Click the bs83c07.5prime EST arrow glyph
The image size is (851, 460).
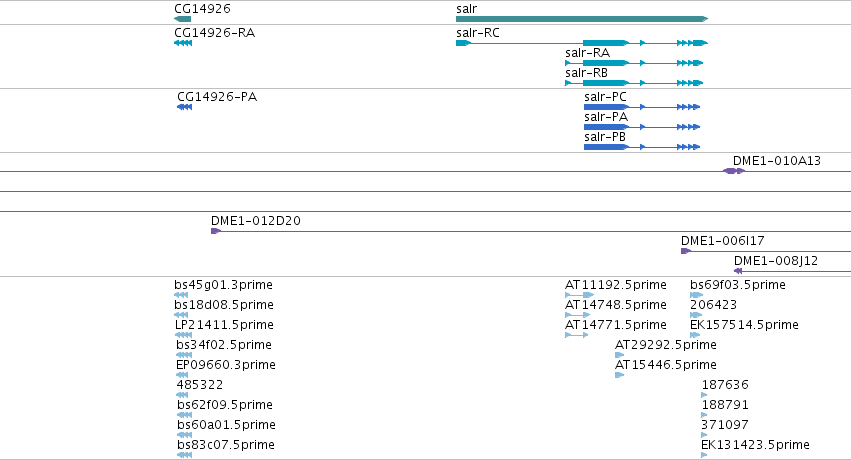pyautogui.click(x=185, y=455)
